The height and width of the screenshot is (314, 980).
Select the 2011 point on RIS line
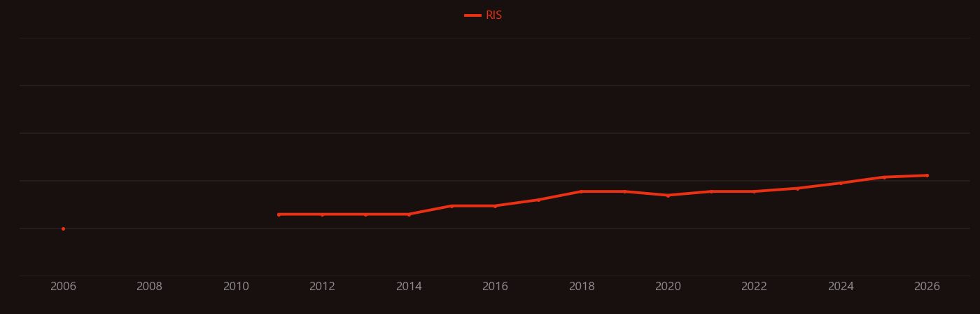[x=279, y=214]
